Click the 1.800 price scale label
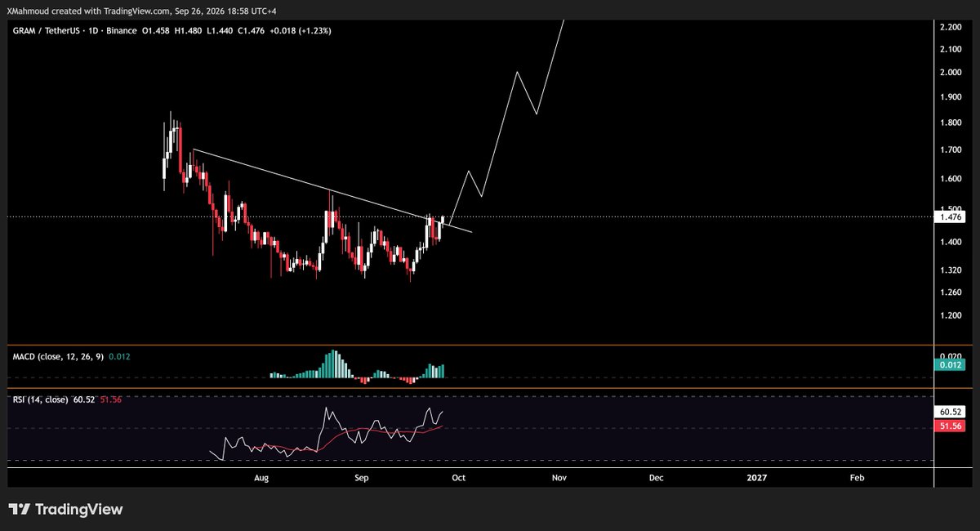The height and width of the screenshot is (531, 980). (949, 123)
